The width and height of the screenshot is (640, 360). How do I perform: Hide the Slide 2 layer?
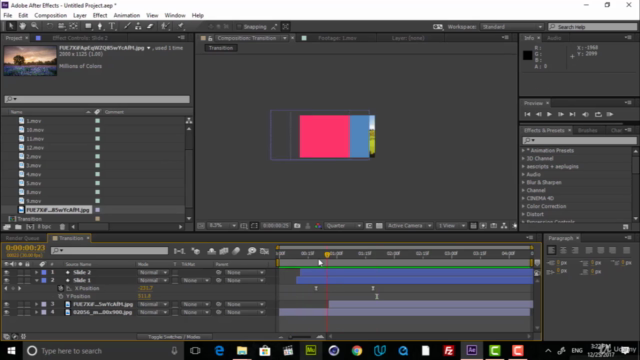pyautogui.click(x=7, y=272)
